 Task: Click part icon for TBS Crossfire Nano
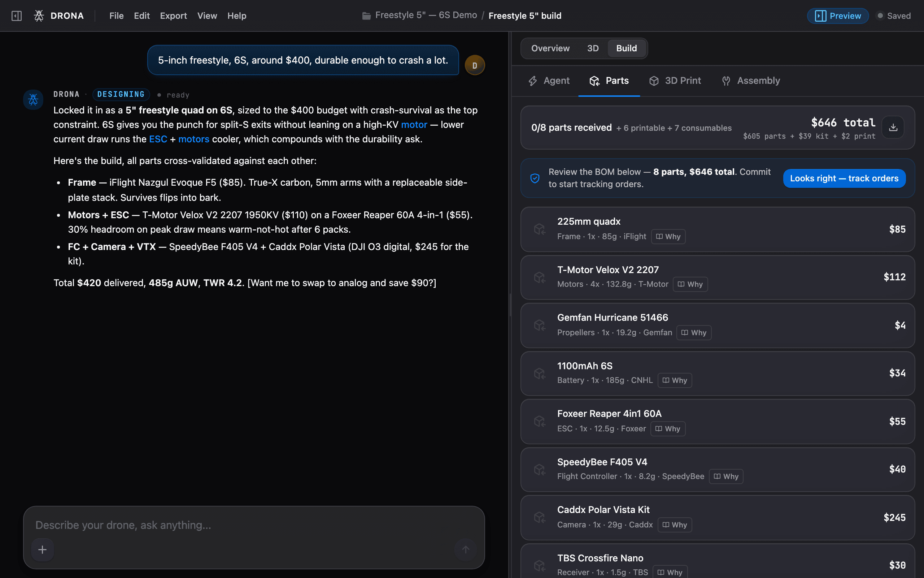point(540,565)
